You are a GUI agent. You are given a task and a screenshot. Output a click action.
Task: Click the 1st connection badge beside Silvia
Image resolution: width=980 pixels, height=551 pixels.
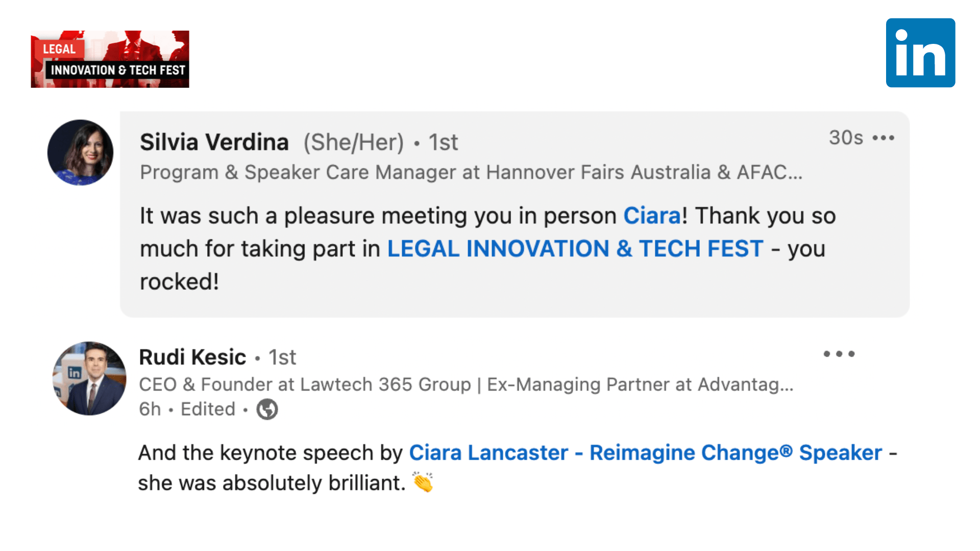click(x=443, y=142)
